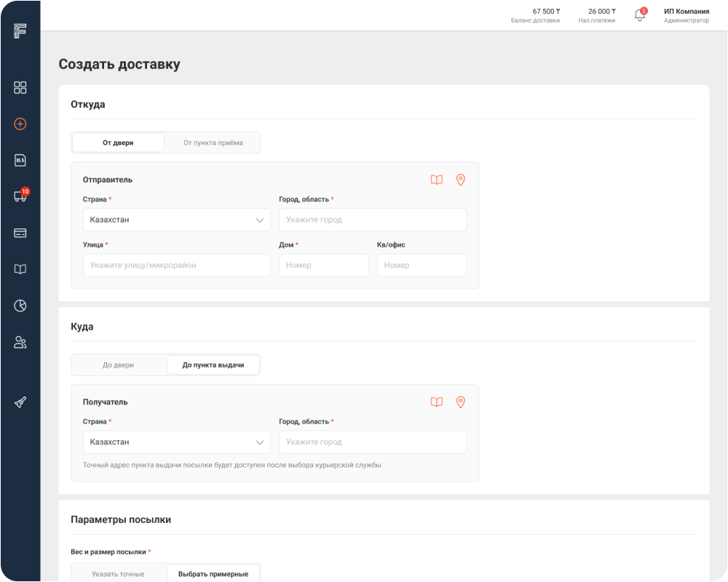The height and width of the screenshot is (582, 728).
Task: Open the XLS import icon in sidebar
Action: 20,160
